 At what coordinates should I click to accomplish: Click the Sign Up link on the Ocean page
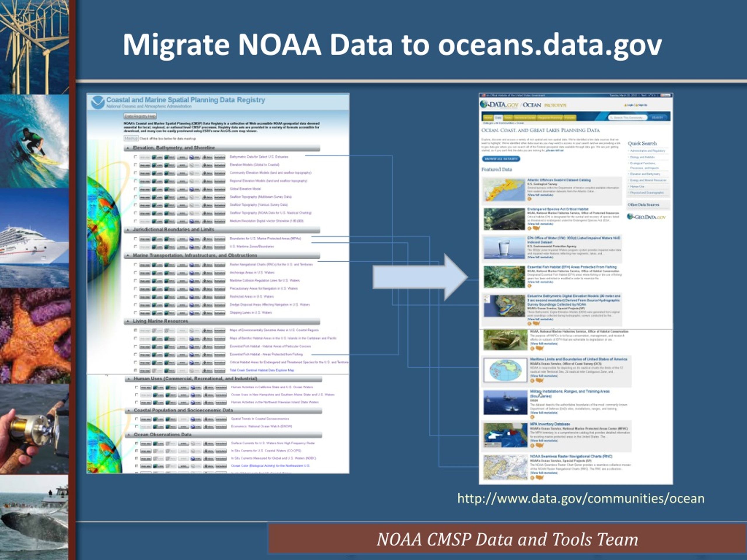point(641,105)
